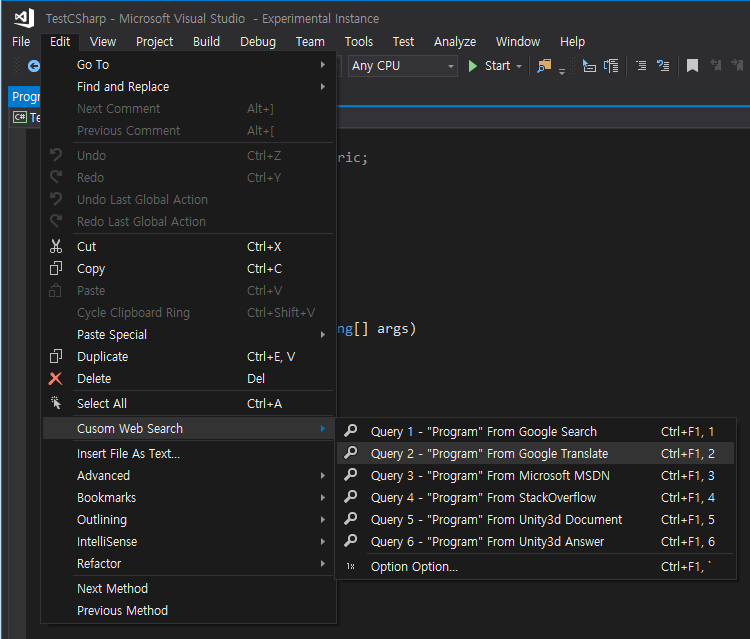Click the magnifier icon for Query 5
750x639 pixels.
tap(351, 519)
